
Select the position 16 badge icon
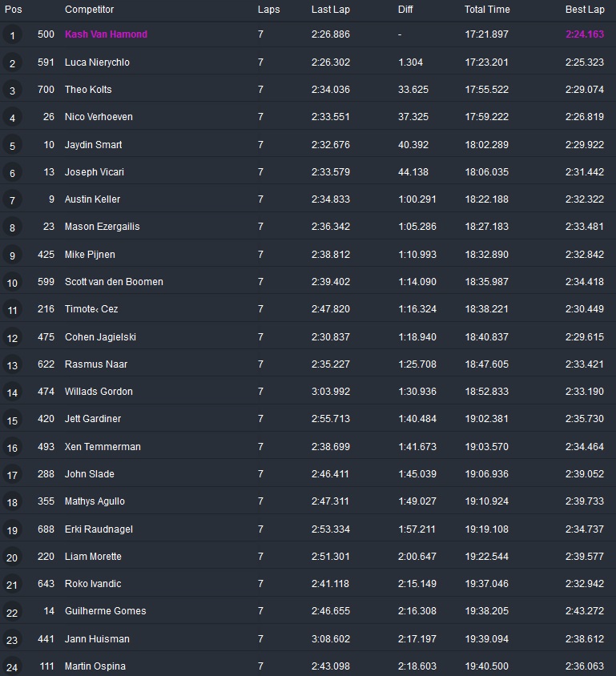[x=13, y=448]
